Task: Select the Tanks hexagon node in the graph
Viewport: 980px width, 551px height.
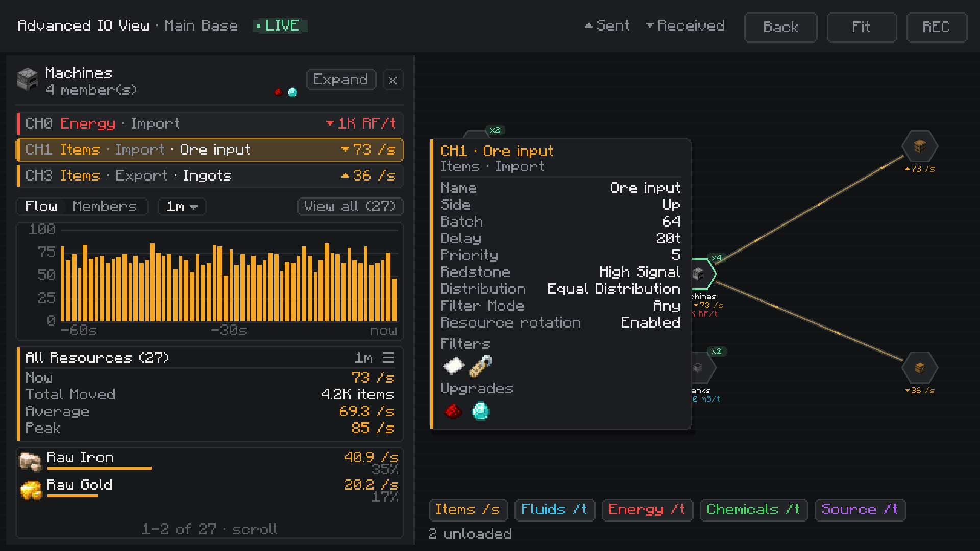Action: (703, 368)
